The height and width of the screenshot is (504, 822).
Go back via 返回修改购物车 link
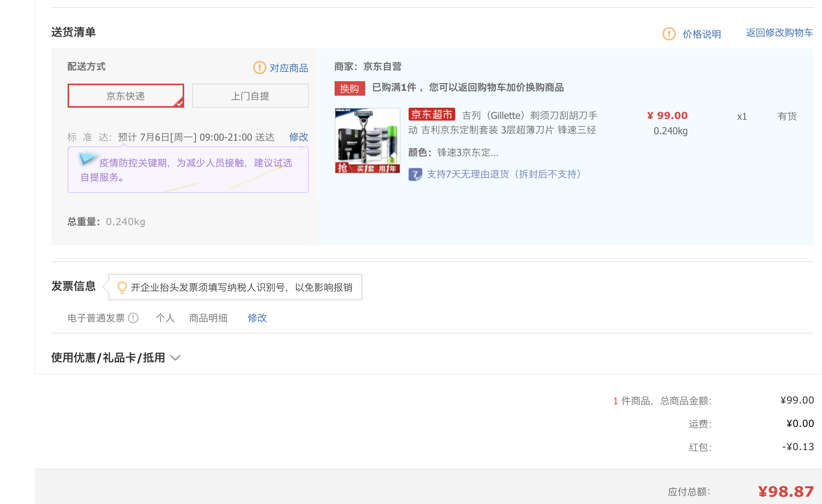[779, 33]
